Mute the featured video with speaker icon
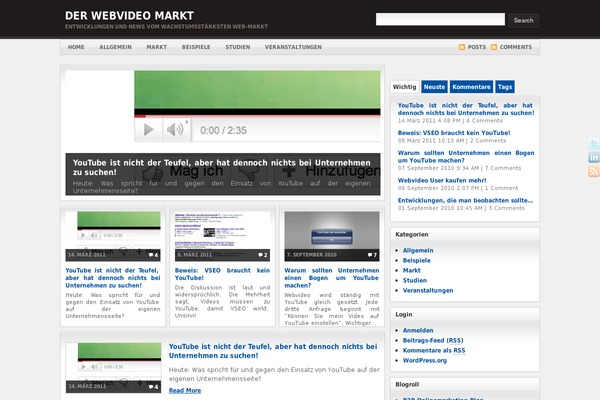This screenshot has height=400, width=600. (176, 130)
